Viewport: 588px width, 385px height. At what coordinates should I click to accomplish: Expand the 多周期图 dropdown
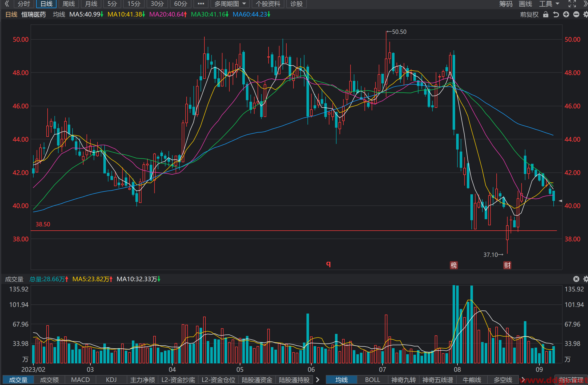(230, 4)
